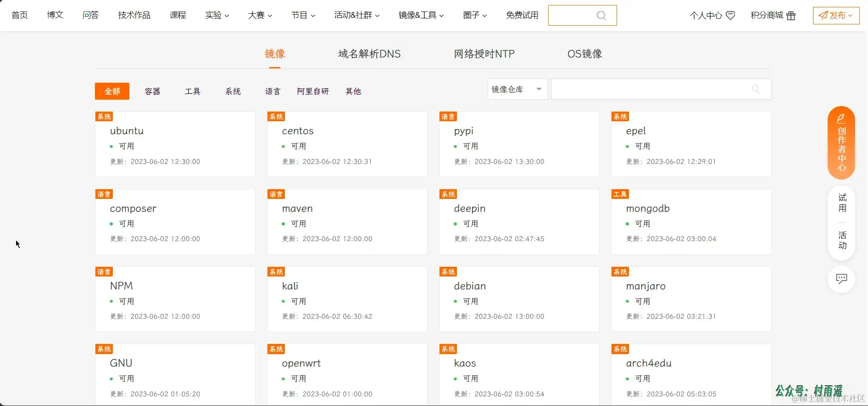Filter by 工具

tap(193, 91)
